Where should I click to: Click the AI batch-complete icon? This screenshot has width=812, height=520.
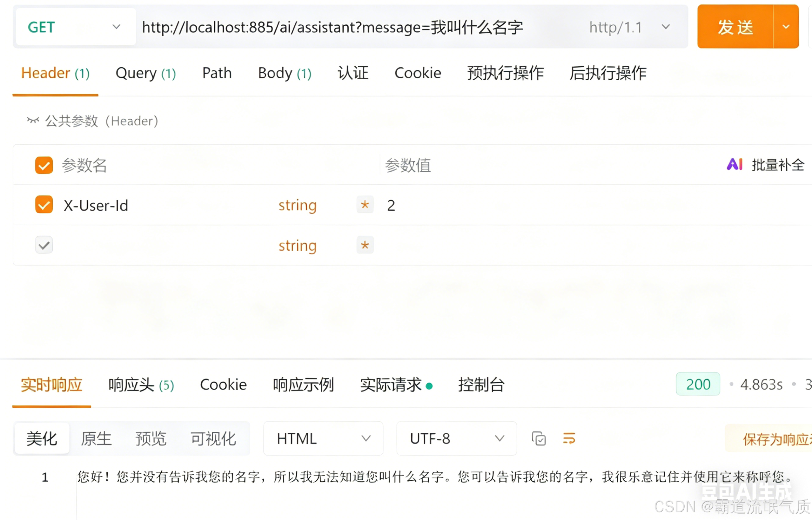coord(734,165)
